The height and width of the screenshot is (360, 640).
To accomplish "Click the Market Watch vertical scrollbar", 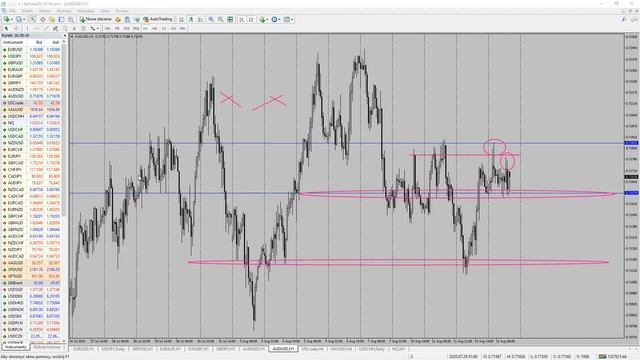I will 64,192.
